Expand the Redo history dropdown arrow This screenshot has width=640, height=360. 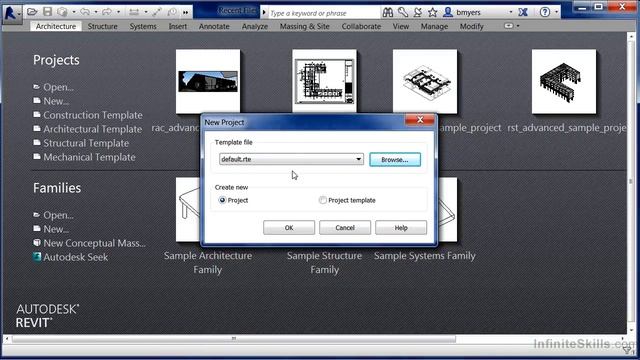118,12
